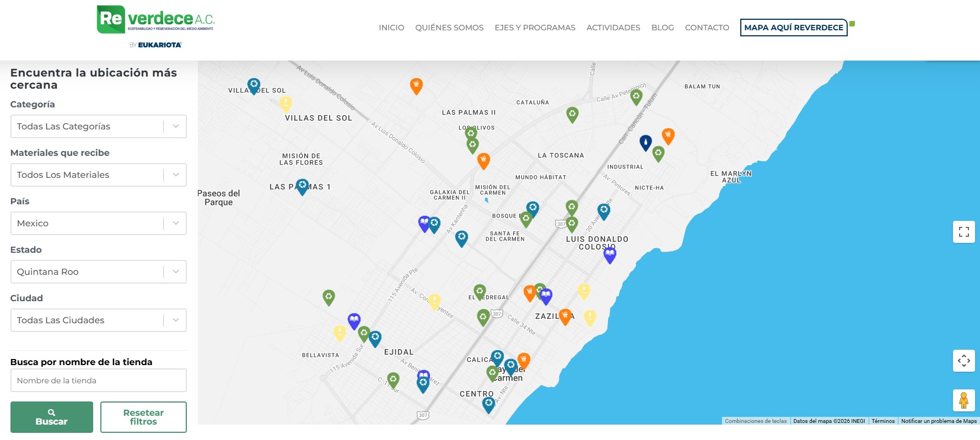Click the map camera controls icon
980x440 pixels.
coord(963,361)
